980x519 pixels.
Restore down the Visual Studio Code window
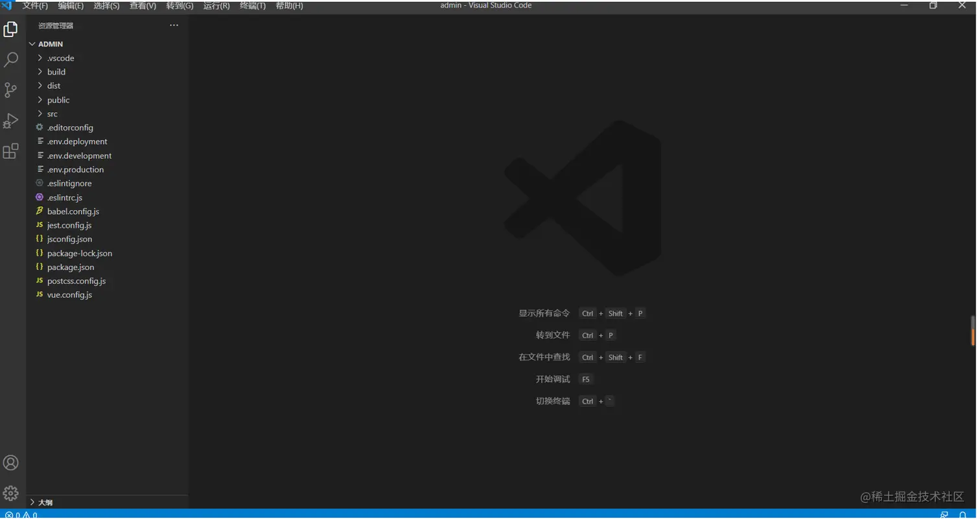933,5
